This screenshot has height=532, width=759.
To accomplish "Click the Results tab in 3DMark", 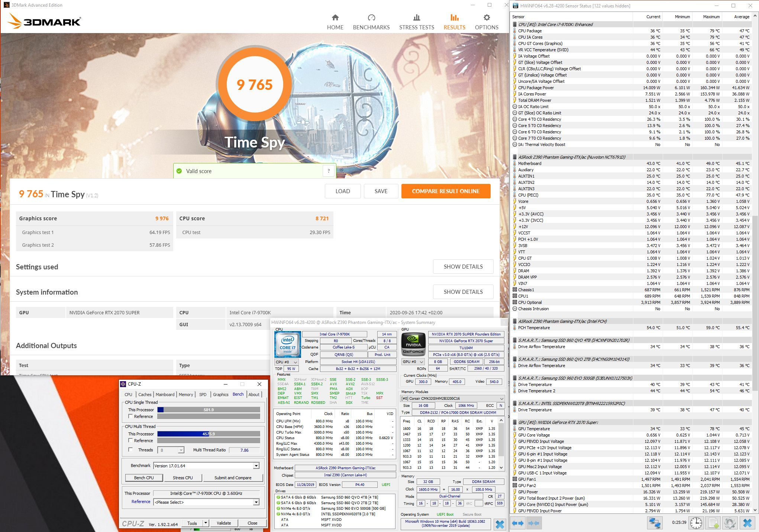I will [x=454, y=22].
